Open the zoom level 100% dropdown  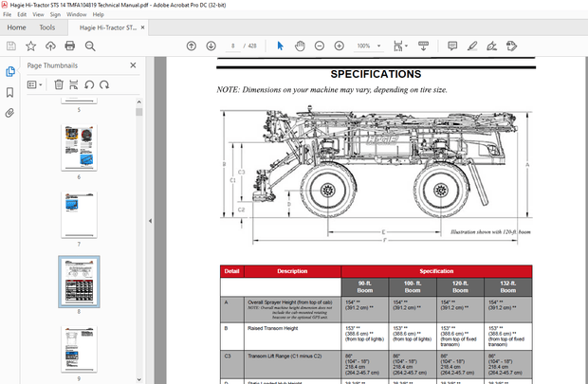pyautogui.click(x=369, y=46)
